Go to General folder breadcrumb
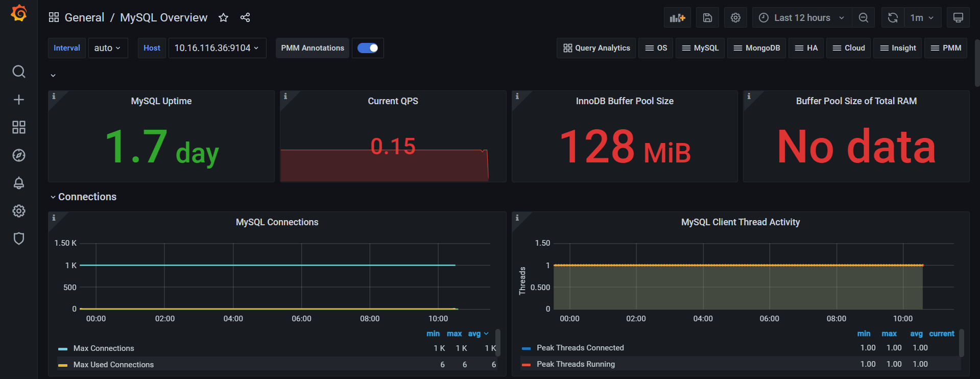This screenshot has width=980, height=379. coord(84,17)
